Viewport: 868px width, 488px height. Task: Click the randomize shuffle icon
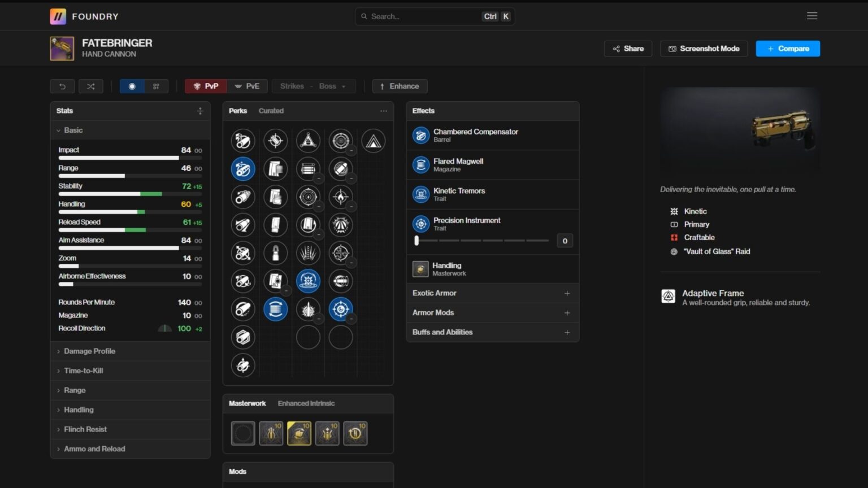(x=90, y=86)
